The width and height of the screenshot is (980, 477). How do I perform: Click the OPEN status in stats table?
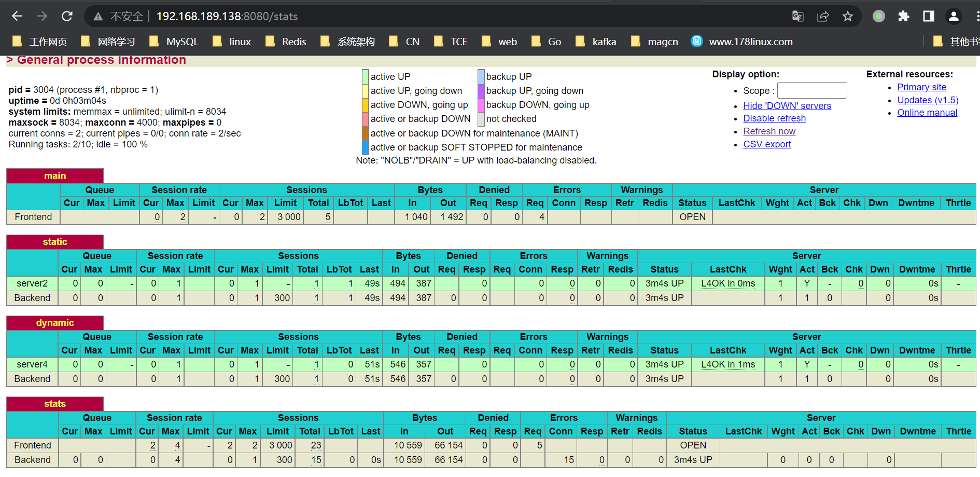click(693, 445)
